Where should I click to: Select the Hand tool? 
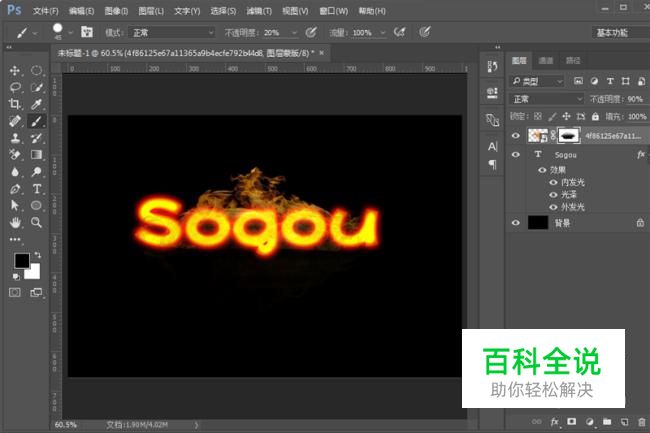(15, 223)
